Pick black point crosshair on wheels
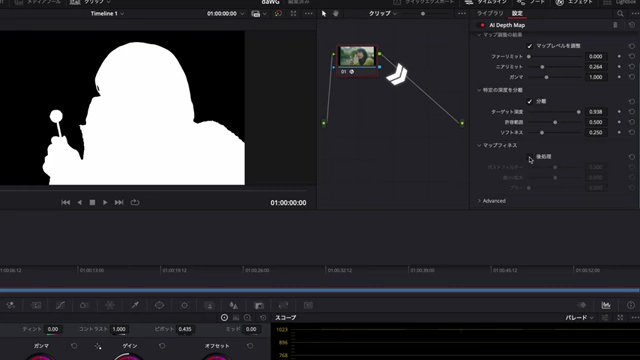 tap(98, 346)
